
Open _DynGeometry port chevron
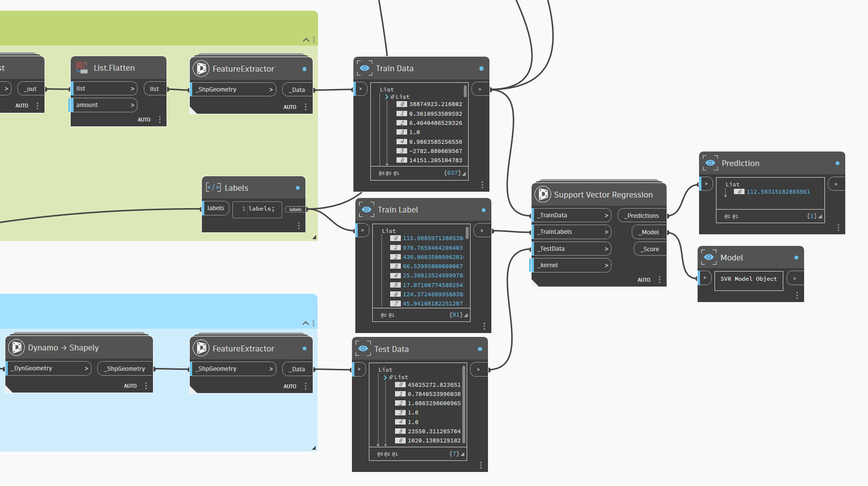coord(86,368)
